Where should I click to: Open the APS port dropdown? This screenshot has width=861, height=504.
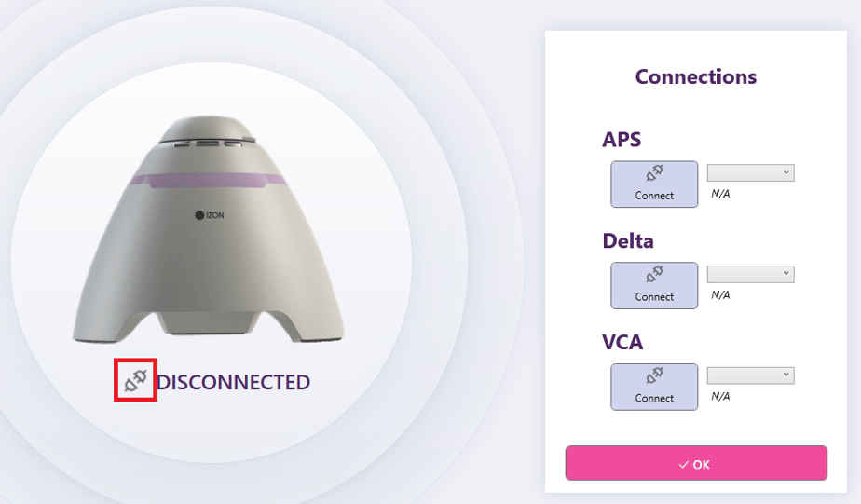[750, 173]
